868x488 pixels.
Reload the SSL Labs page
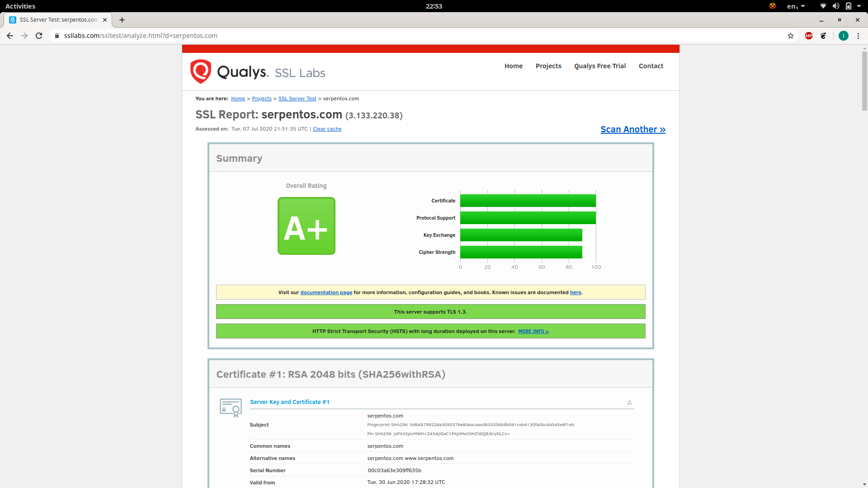(x=39, y=36)
